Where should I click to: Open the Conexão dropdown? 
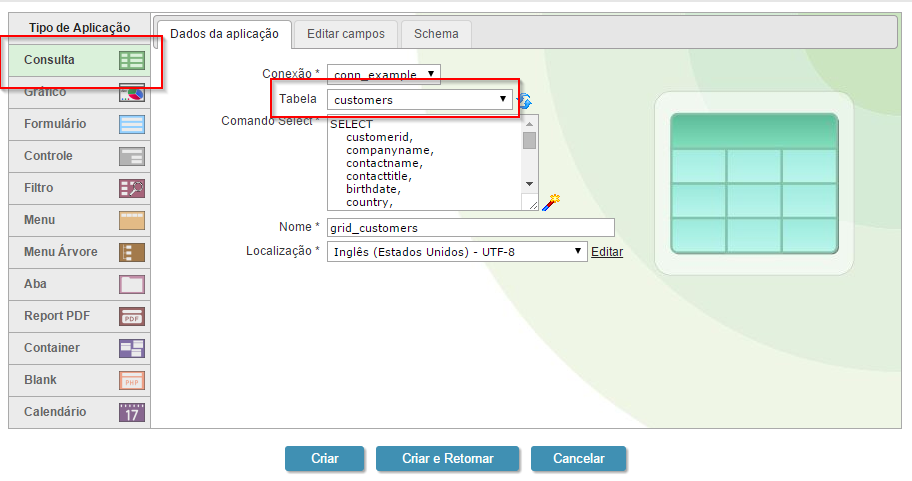coord(384,74)
